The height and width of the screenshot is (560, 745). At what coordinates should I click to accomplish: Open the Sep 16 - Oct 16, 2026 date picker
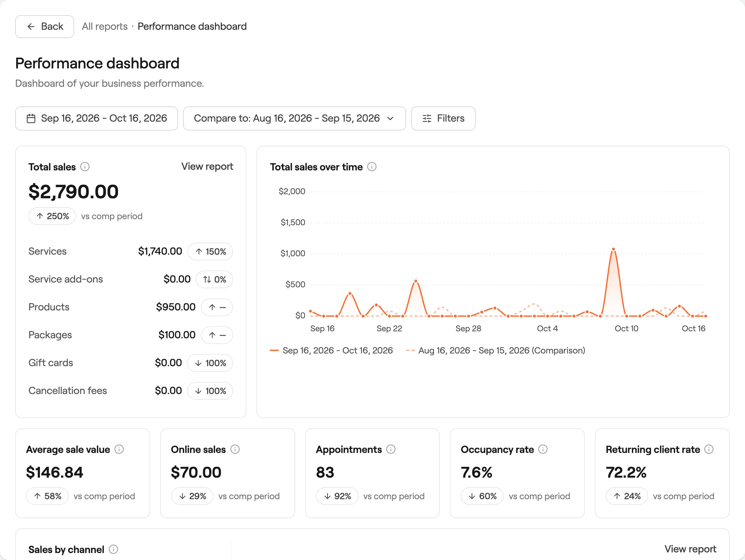(x=97, y=118)
